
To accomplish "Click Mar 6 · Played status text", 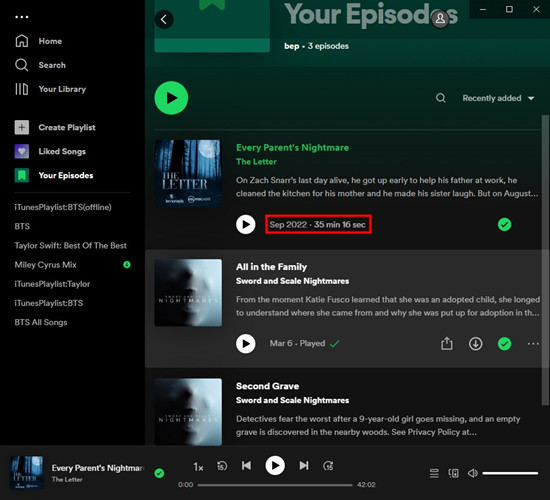I will (x=297, y=344).
